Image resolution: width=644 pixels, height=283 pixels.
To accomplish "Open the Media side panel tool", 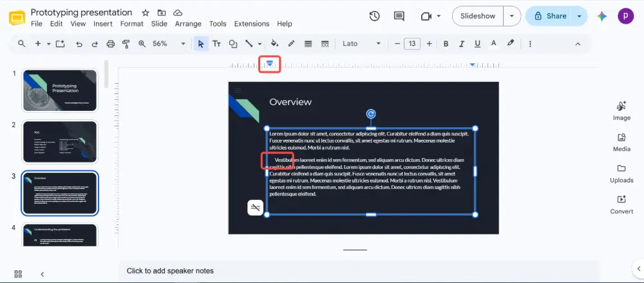I will pos(621,142).
